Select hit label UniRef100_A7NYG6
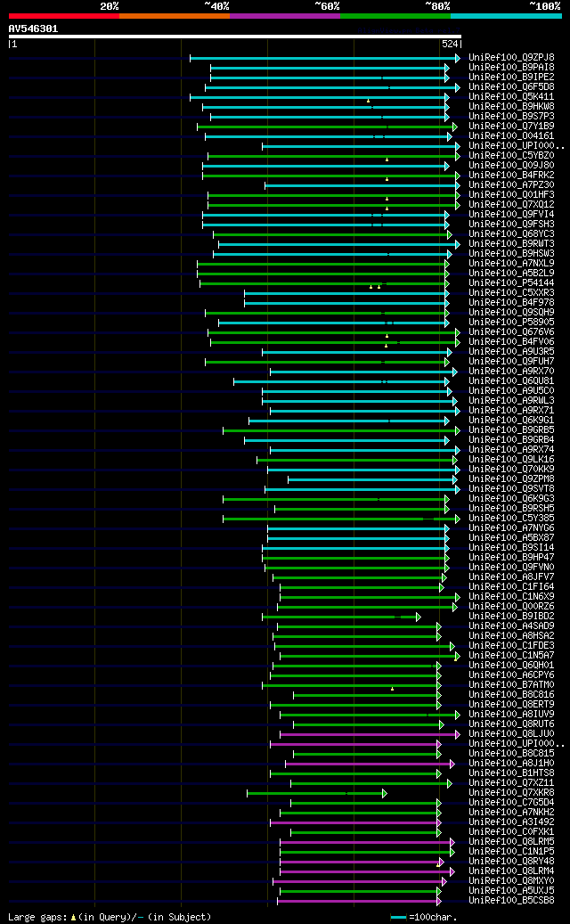This screenshot has width=570, height=924. pos(511,527)
